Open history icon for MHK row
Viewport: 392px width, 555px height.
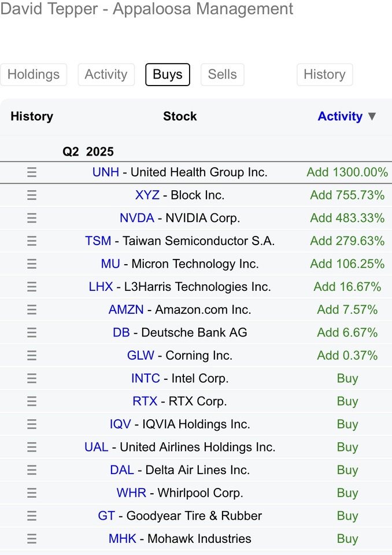(32, 539)
